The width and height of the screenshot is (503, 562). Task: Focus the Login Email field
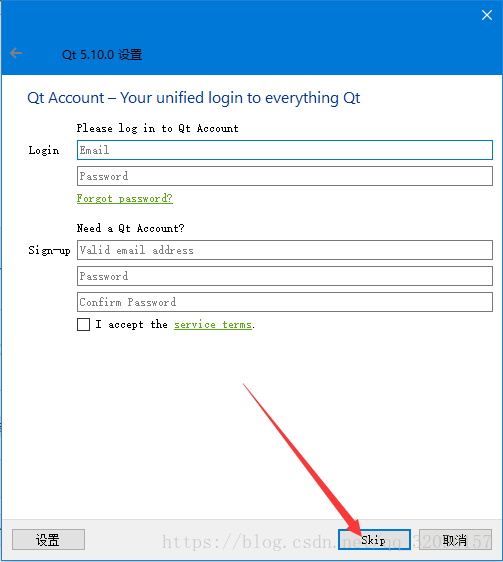[285, 150]
